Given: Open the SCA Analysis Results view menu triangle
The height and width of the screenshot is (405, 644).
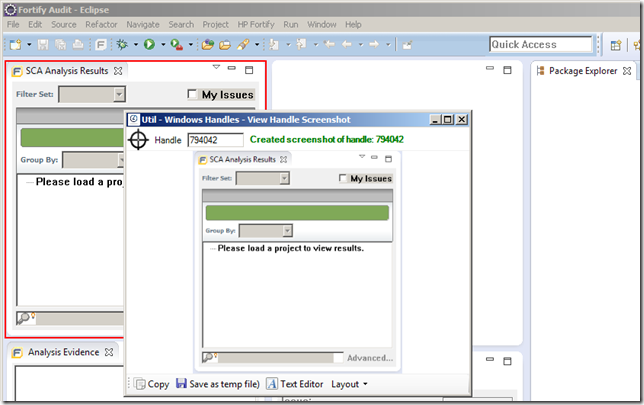Looking at the screenshot, I should tap(215, 69).
